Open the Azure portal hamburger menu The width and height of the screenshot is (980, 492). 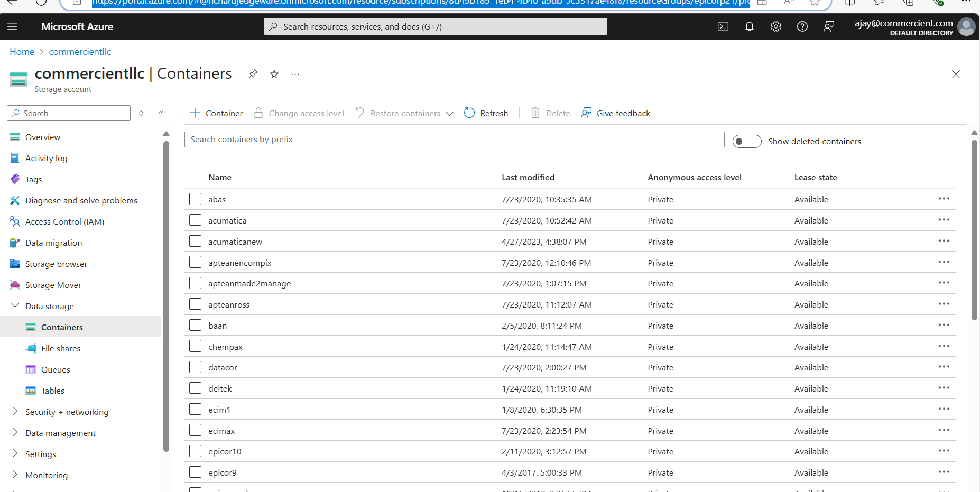(x=12, y=26)
